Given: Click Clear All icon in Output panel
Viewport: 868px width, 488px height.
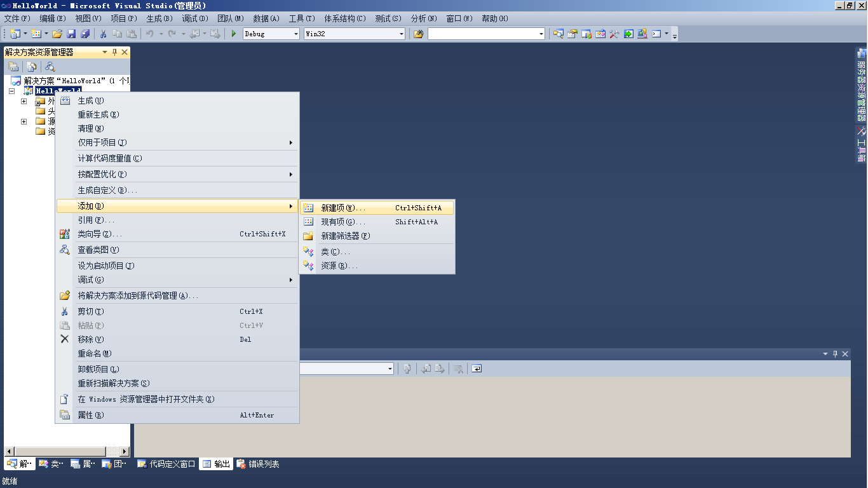Looking at the screenshot, I should click(458, 369).
